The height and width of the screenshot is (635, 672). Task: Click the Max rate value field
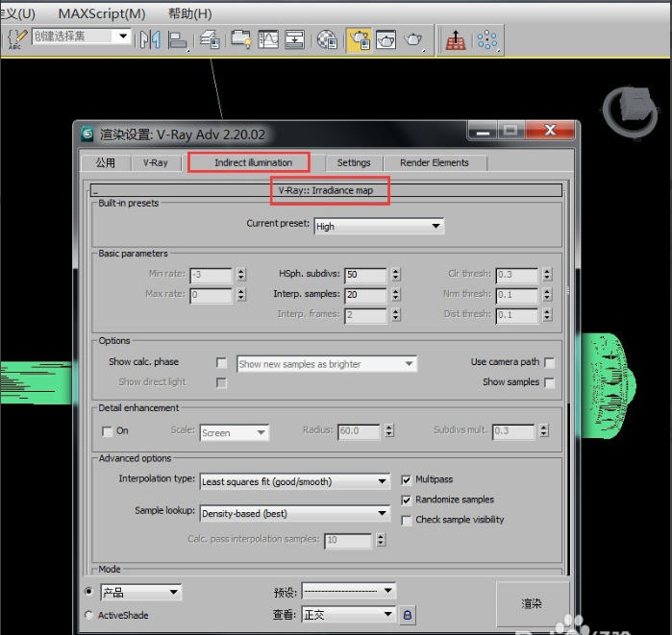point(212,295)
